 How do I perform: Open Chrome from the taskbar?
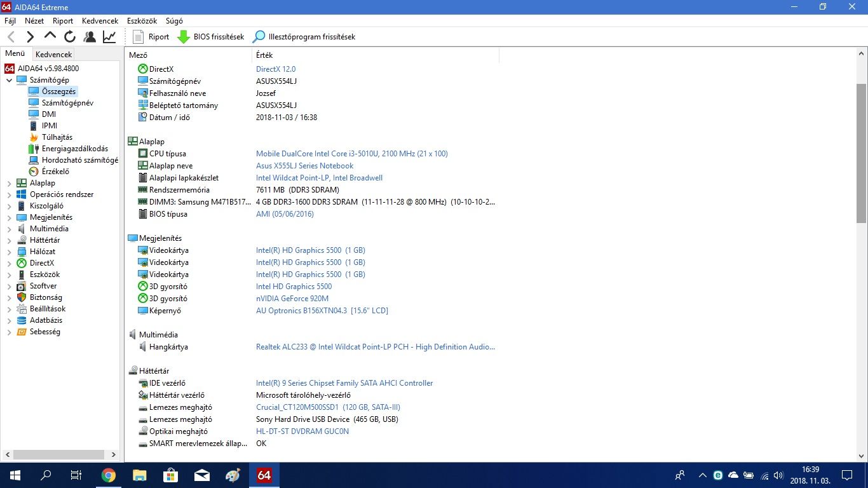109,475
